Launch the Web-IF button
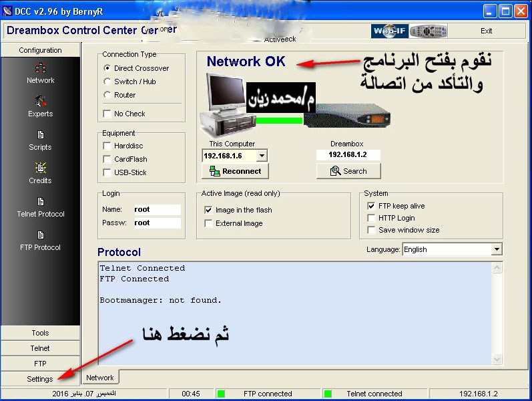Screen dimensions: 532x401 [x=389, y=31]
